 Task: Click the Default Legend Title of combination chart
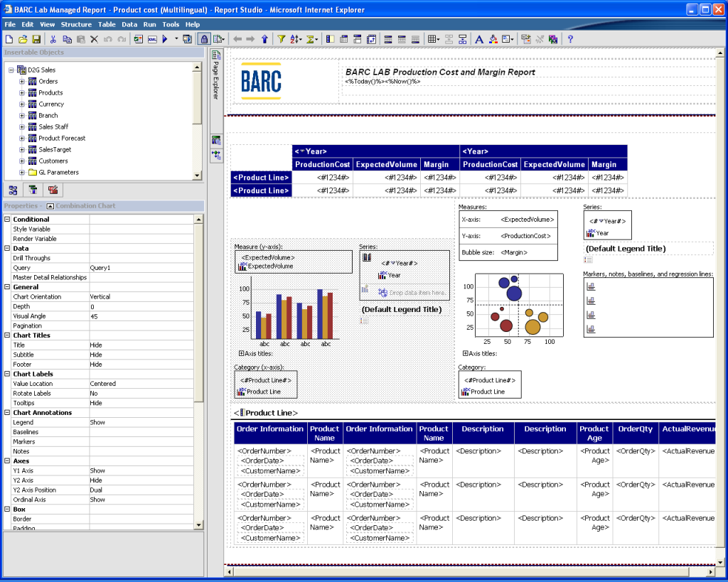[402, 310]
